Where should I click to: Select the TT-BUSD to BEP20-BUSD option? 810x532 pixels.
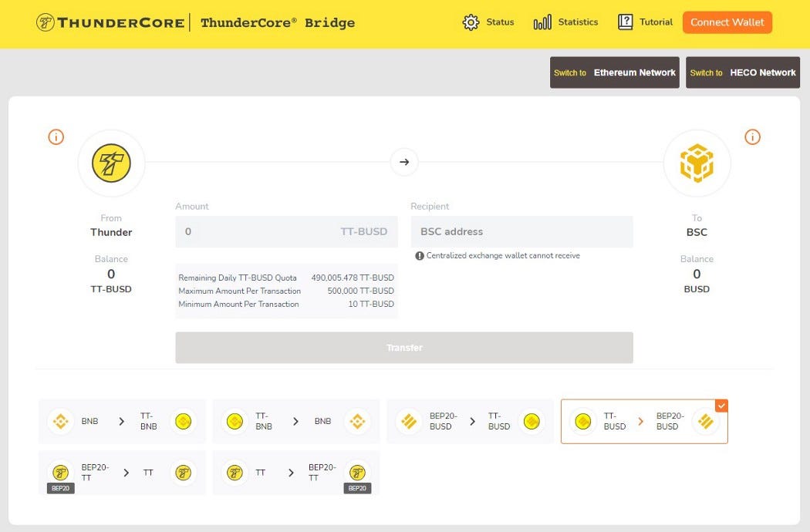644,421
